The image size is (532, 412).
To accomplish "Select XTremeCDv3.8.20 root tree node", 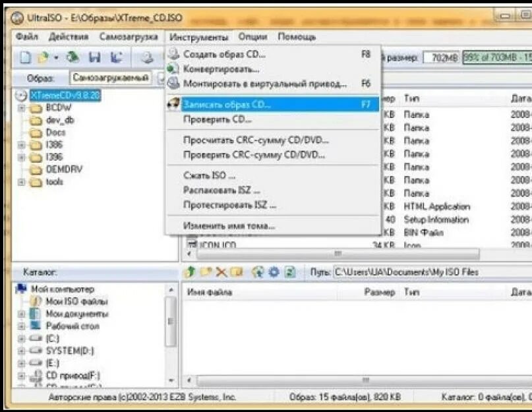I will pos(65,96).
